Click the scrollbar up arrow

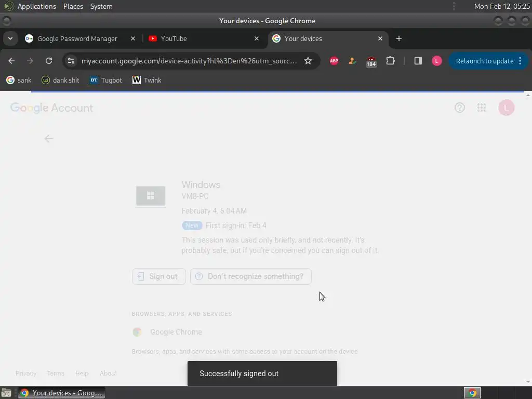pos(528,95)
